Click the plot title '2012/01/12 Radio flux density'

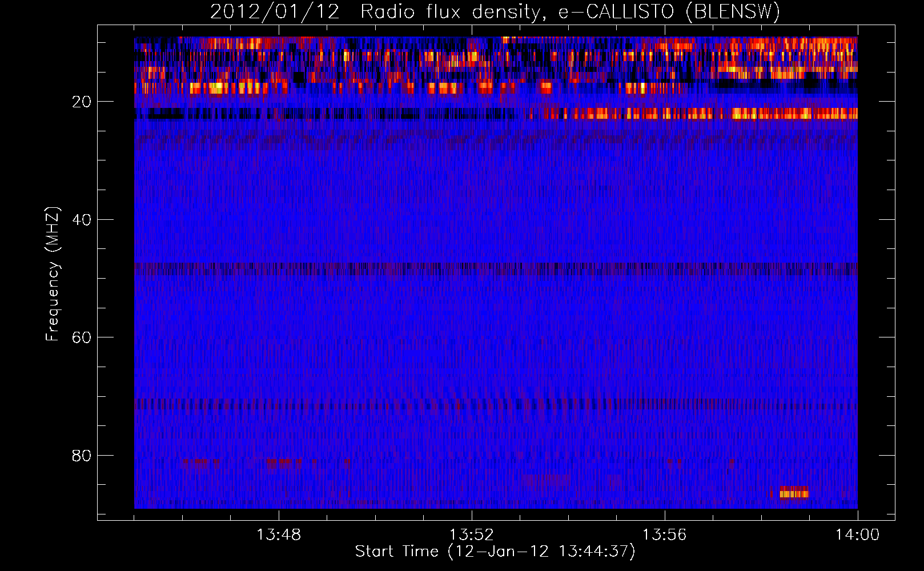pos(375,12)
